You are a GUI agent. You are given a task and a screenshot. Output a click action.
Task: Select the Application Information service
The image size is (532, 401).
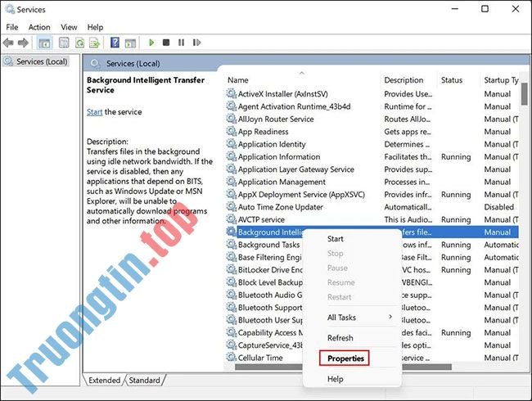(x=372, y=157)
